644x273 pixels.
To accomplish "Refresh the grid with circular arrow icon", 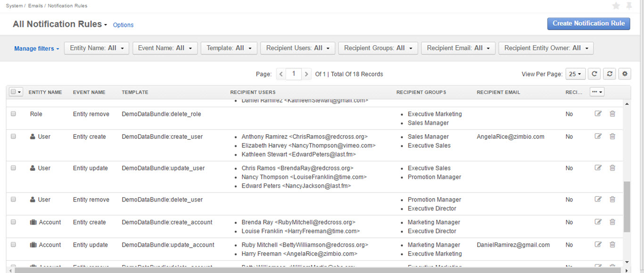I will (595, 74).
